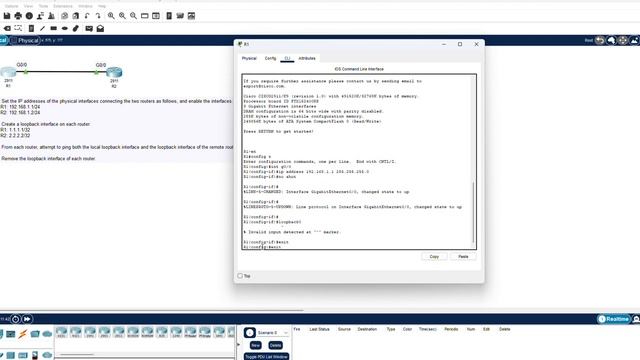Enable the Top checkbox in R1 window

click(x=240, y=276)
